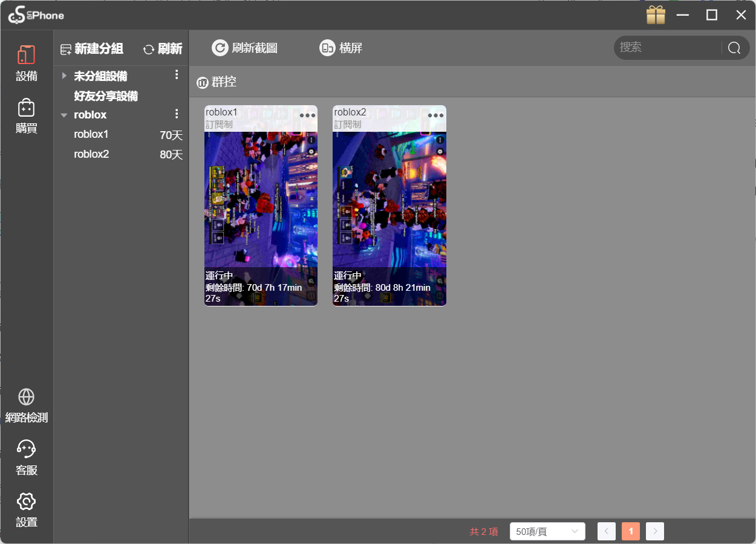The height and width of the screenshot is (544, 756).
Task: Click the search magnifier icon
Action: [734, 48]
